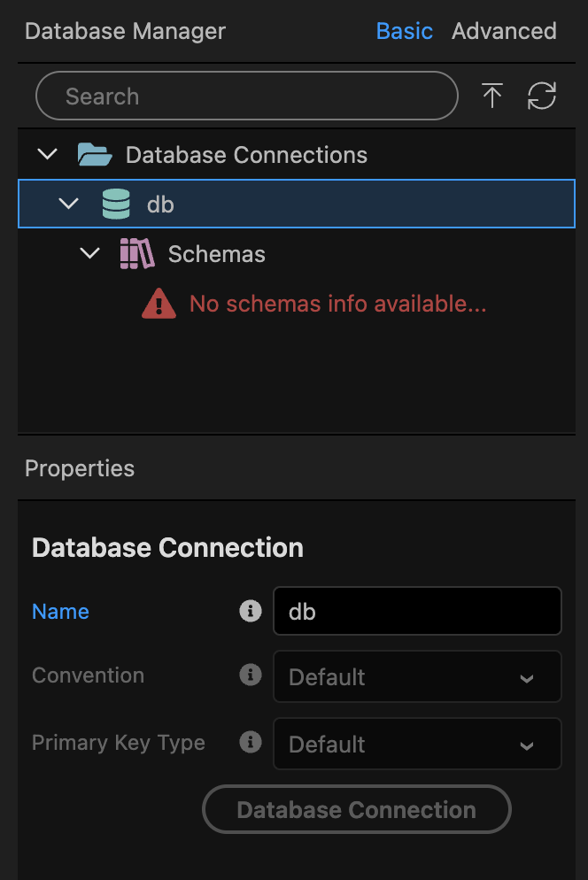Open the Convention dropdown
The height and width of the screenshot is (880, 588).
[x=417, y=677]
